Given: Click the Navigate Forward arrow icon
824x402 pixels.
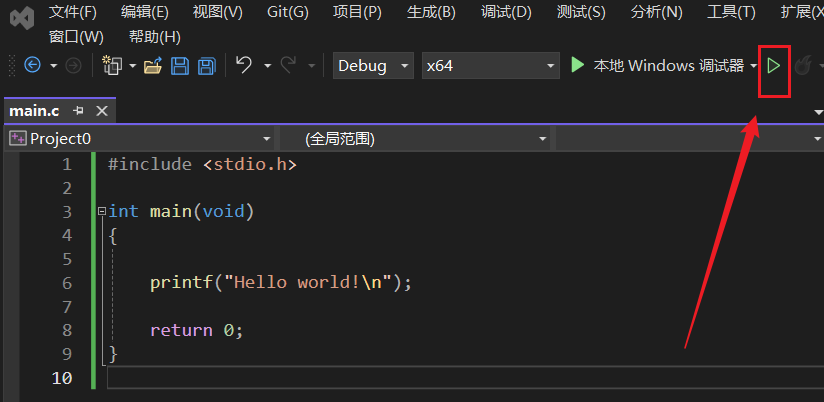Looking at the screenshot, I should 73,65.
